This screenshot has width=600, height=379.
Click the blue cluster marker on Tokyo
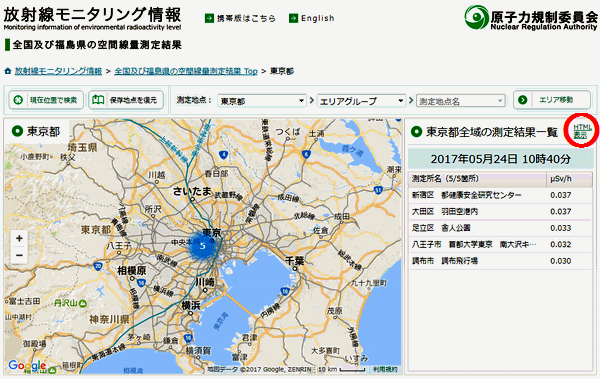(x=203, y=246)
